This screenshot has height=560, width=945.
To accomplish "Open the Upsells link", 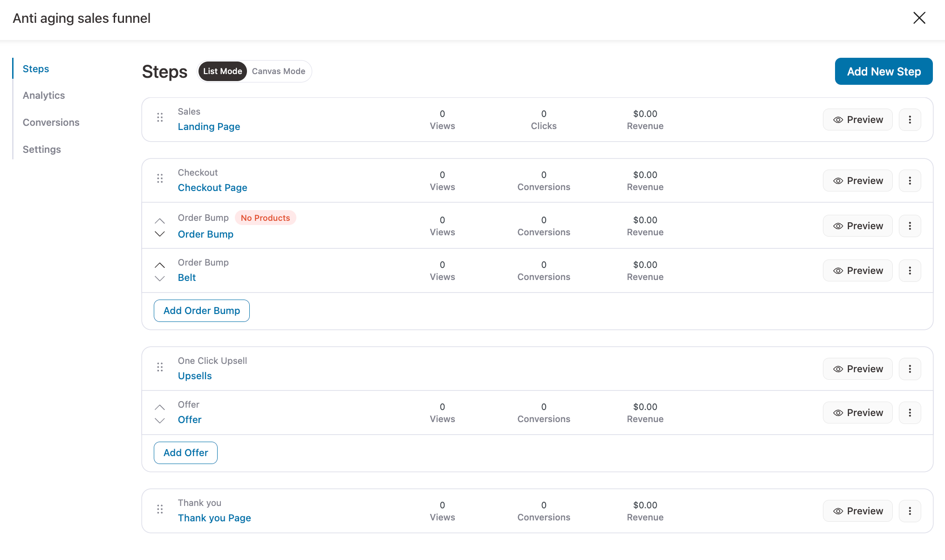I will point(195,376).
